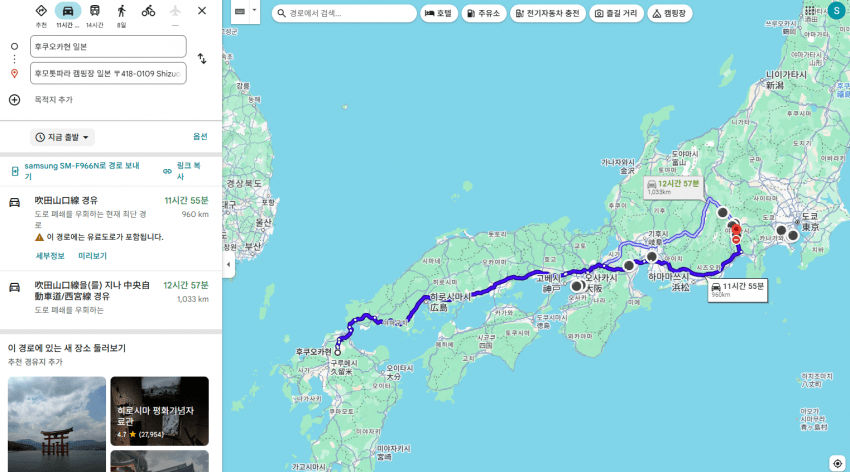Pick the recommended (추천) travel mode
Screen dimensions: 850x472
[41, 11]
